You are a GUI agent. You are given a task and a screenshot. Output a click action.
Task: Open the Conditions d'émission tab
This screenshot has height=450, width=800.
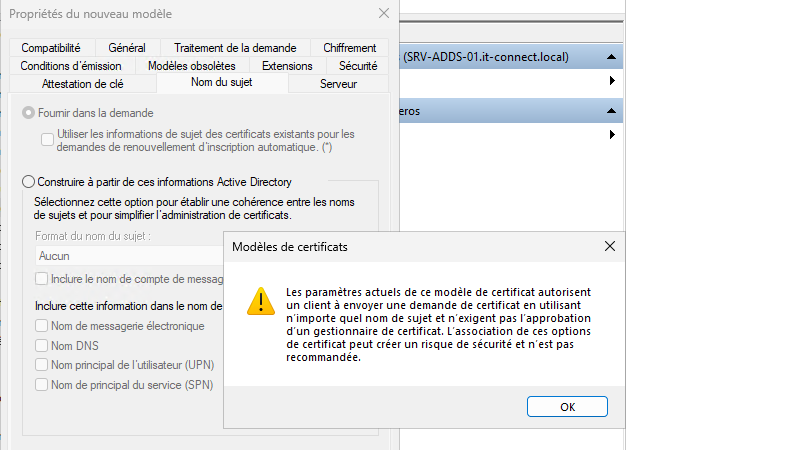pyautogui.click(x=70, y=66)
